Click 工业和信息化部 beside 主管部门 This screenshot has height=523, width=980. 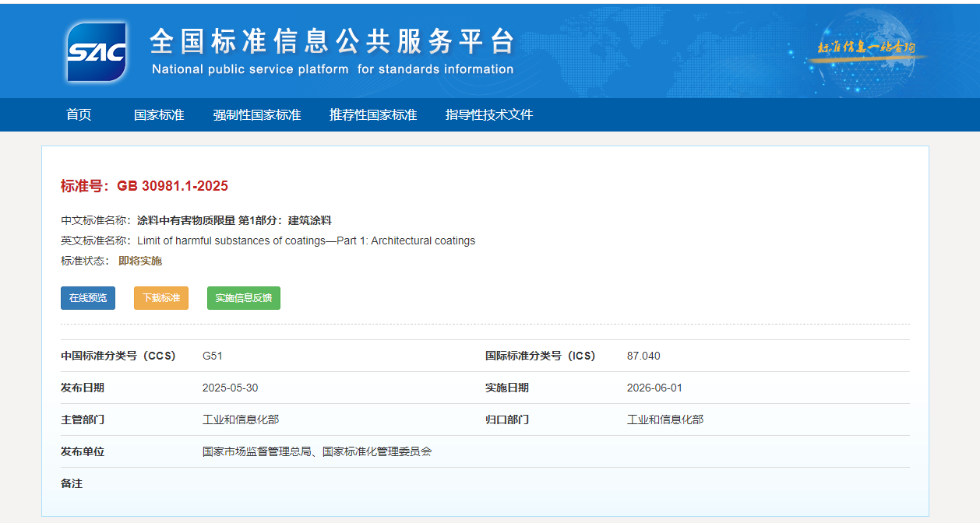(x=241, y=419)
